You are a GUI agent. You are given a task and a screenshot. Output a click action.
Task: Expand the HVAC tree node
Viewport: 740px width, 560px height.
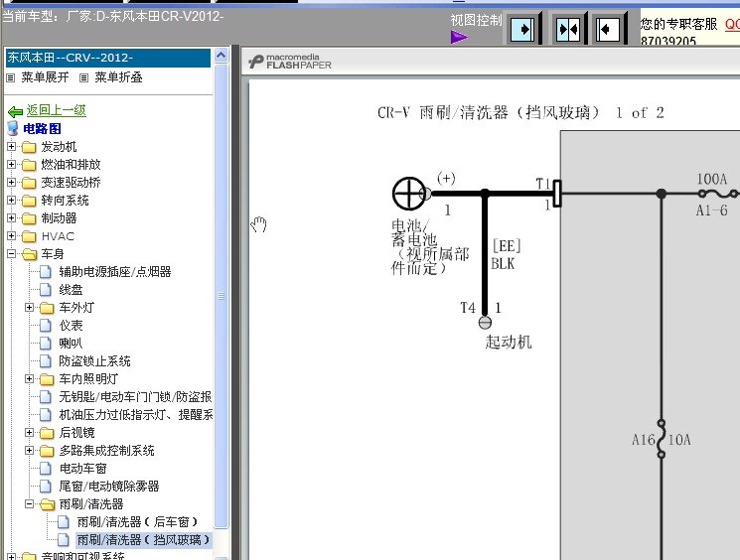click(x=11, y=236)
